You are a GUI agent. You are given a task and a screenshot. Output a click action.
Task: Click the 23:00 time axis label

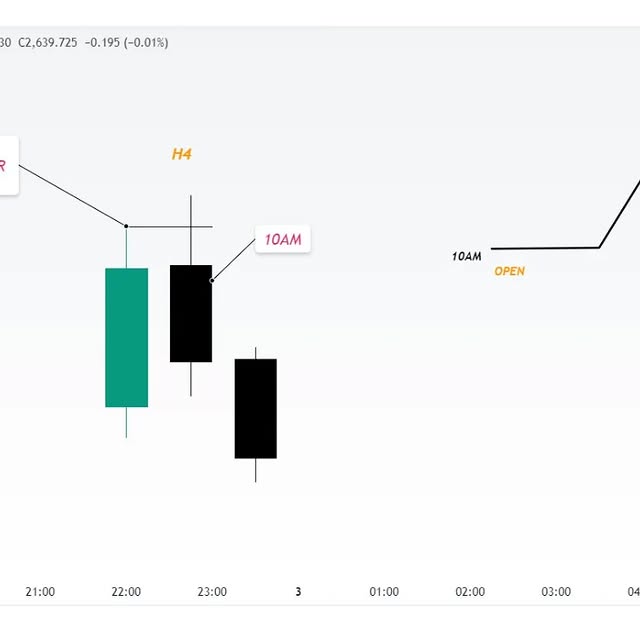tap(212, 592)
